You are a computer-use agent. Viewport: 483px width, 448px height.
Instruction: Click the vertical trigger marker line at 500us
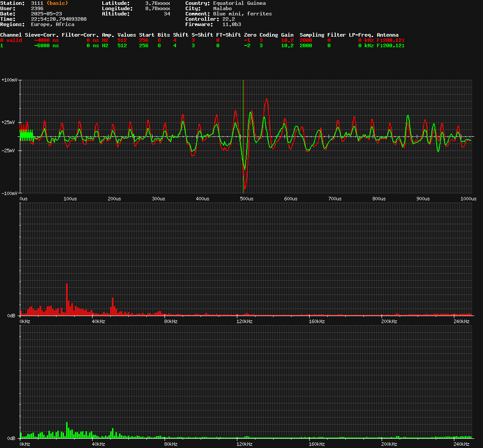(243, 136)
